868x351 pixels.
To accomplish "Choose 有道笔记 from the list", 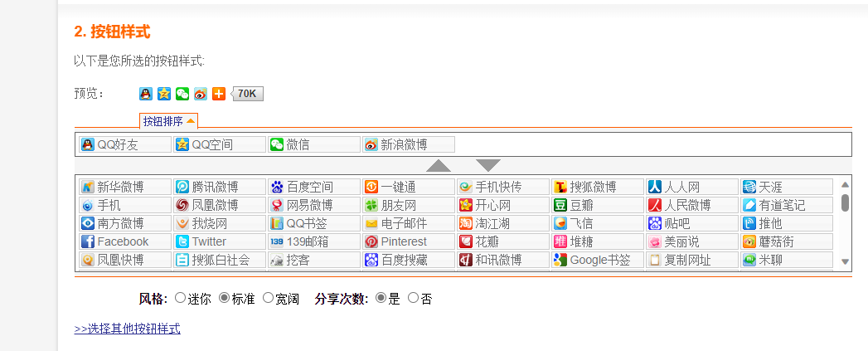I will point(787,205).
